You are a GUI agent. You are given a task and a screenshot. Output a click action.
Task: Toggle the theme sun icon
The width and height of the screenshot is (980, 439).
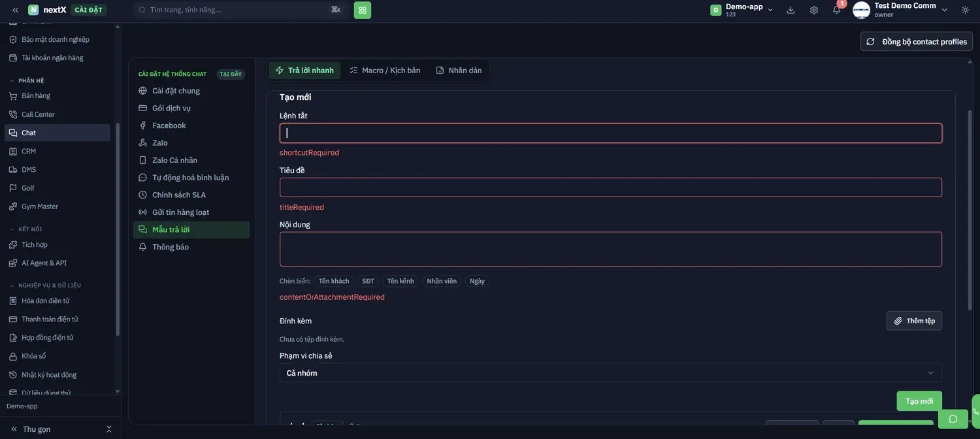tap(966, 10)
